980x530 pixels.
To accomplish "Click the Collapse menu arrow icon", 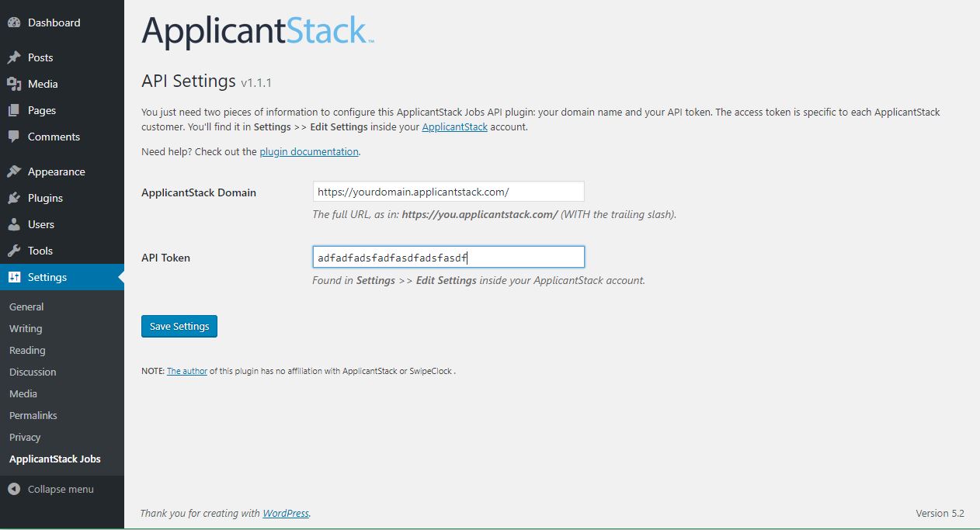I will pyautogui.click(x=14, y=489).
